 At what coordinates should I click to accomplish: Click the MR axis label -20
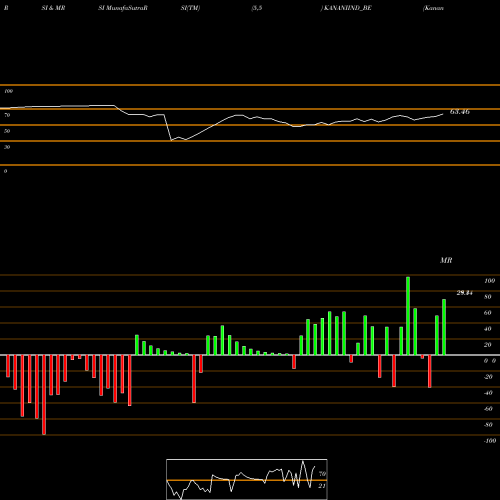click(488, 377)
